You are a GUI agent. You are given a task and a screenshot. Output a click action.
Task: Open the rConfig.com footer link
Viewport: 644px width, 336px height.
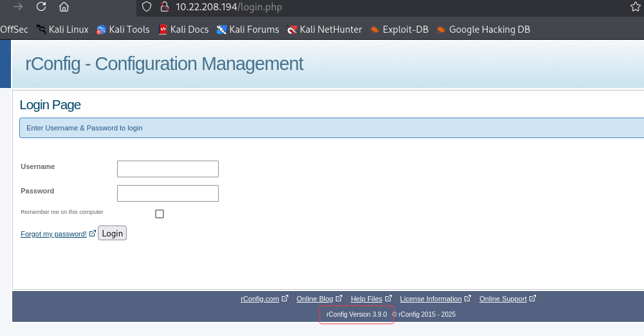pyautogui.click(x=260, y=299)
